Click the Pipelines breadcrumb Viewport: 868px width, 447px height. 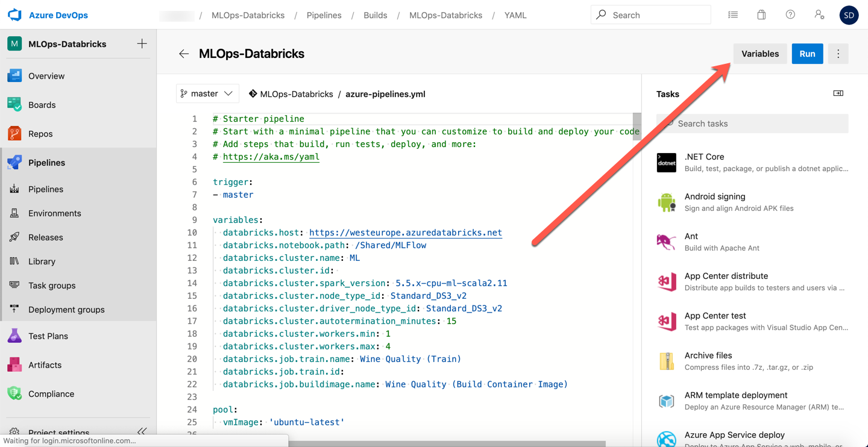point(324,15)
